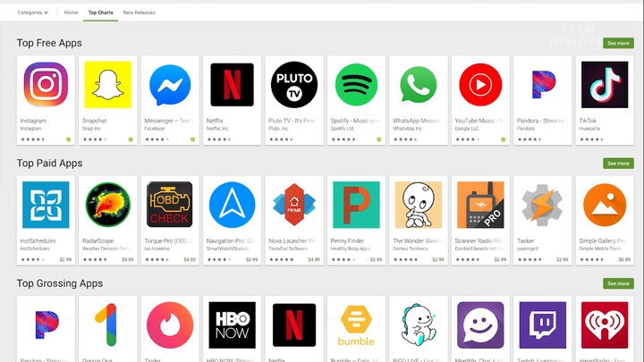Click the Snap Inc developer name

point(91,129)
